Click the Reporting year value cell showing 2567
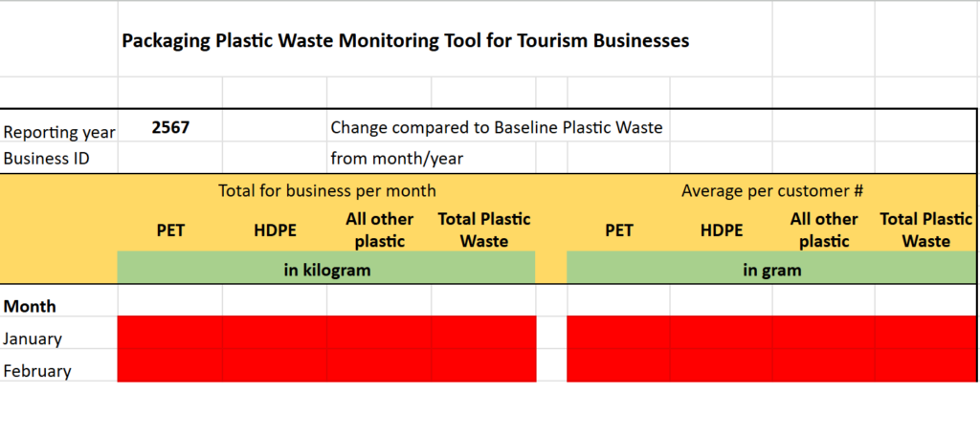980x436 pixels. (170, 127)
